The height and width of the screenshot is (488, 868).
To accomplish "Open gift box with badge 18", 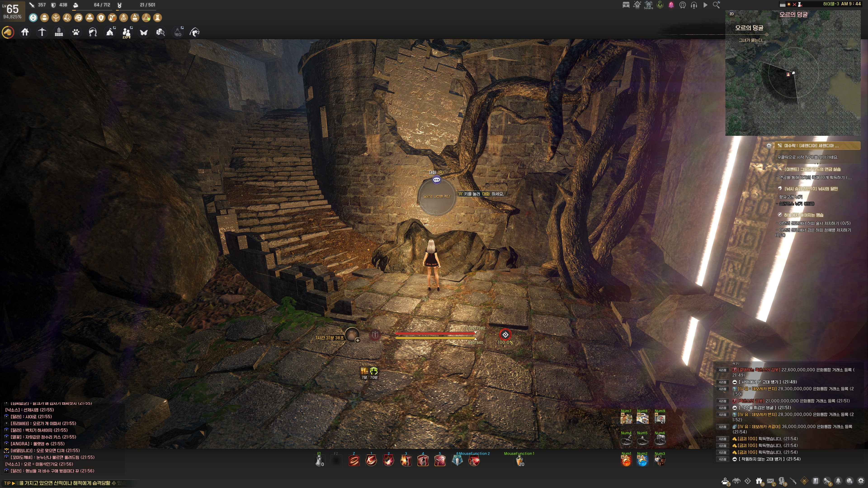I will pyautogui.click(x=759, y=481).
